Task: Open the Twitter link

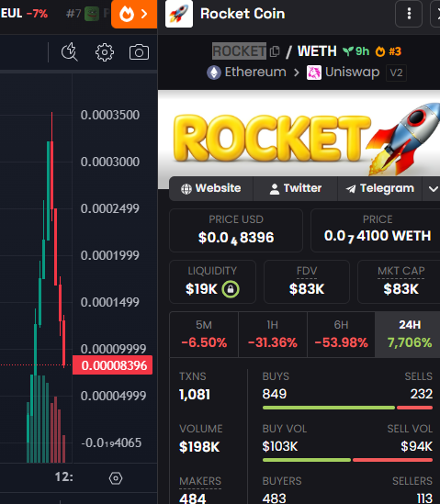Action: [295, 188]
